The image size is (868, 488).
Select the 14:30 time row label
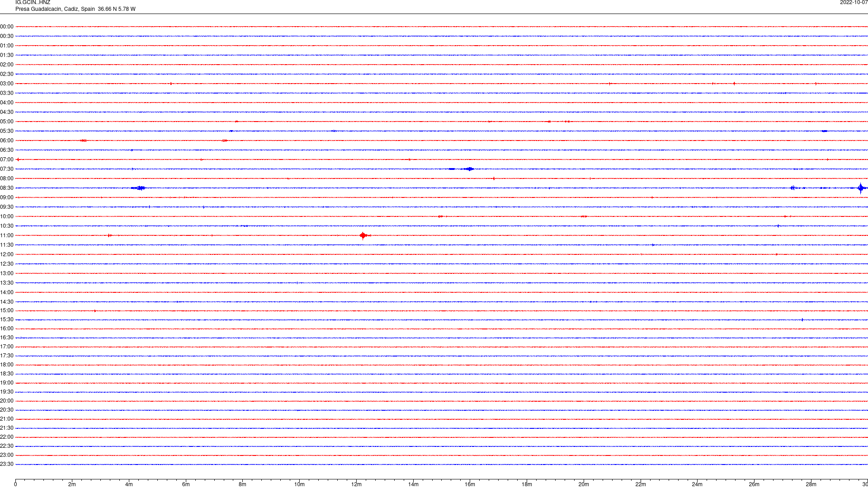tap(7, 302)
